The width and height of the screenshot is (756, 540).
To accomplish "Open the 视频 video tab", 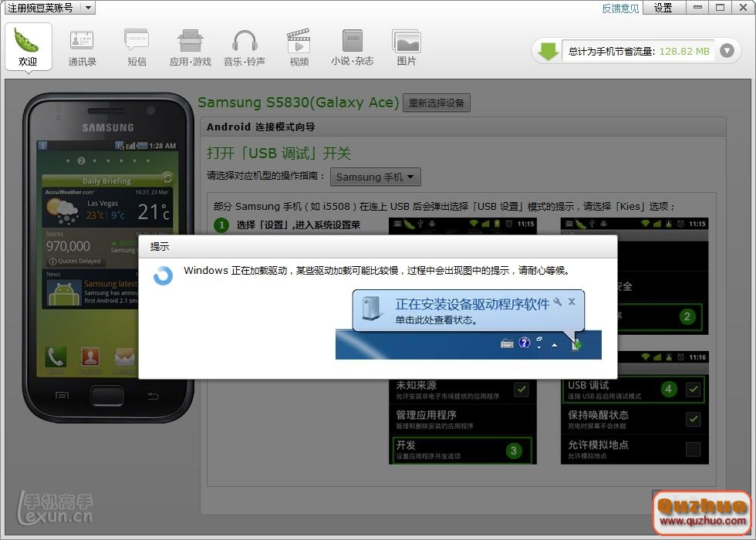I will [x=299, y=47].
